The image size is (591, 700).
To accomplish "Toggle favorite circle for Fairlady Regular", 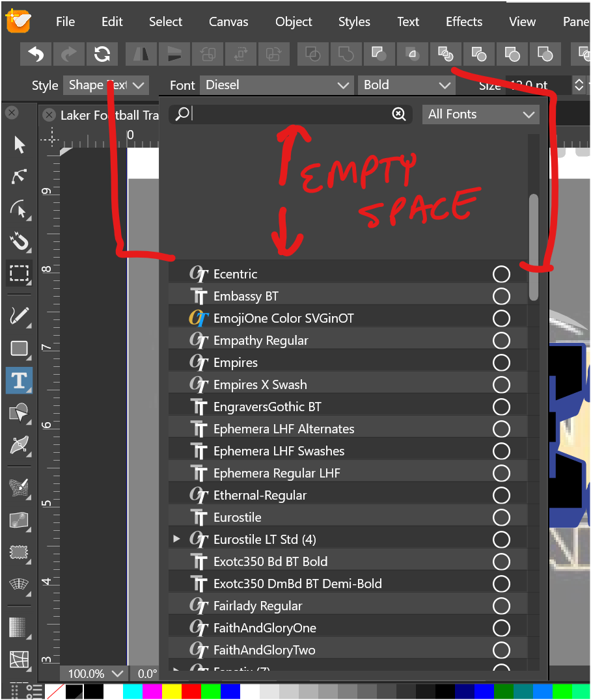I will click(x=501, y=606).
